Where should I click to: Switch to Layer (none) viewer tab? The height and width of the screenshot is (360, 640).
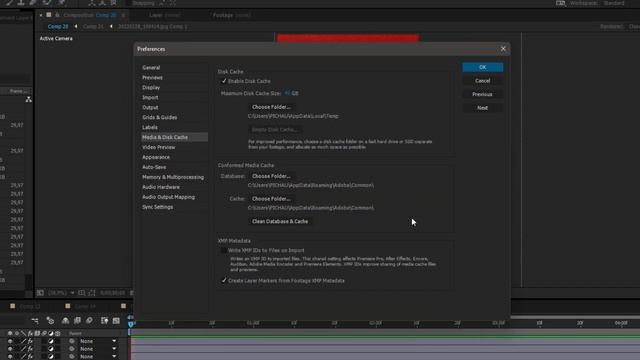pos(164,15)
